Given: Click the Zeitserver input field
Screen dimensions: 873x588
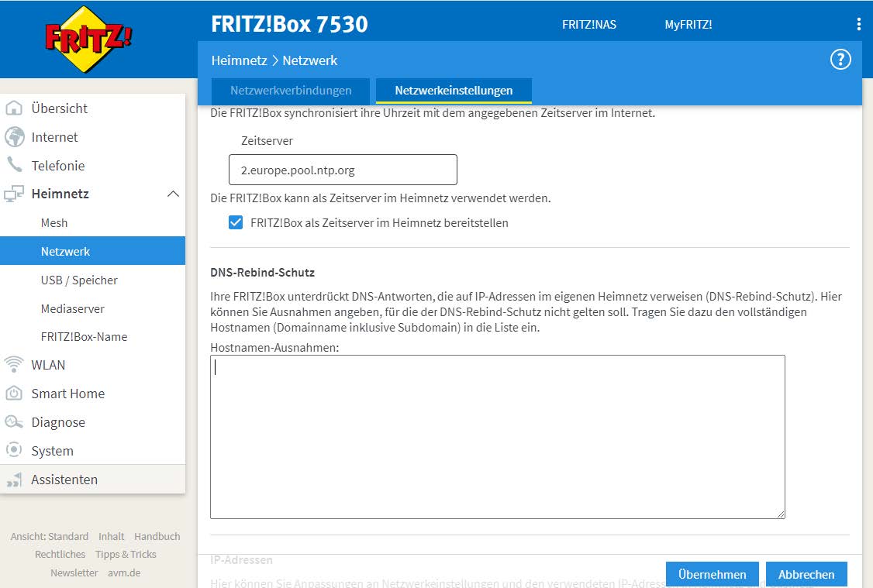Looking at the screenshot, I should pos(343,170).
